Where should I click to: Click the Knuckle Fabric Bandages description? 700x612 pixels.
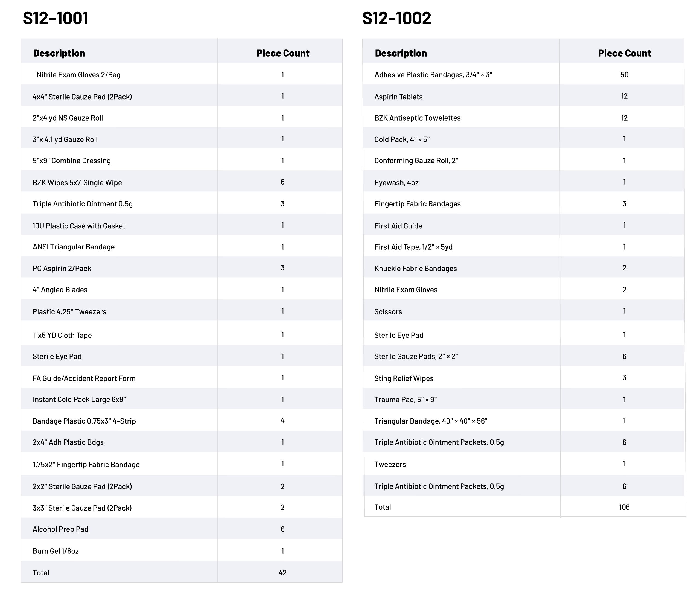pos(416,269)
